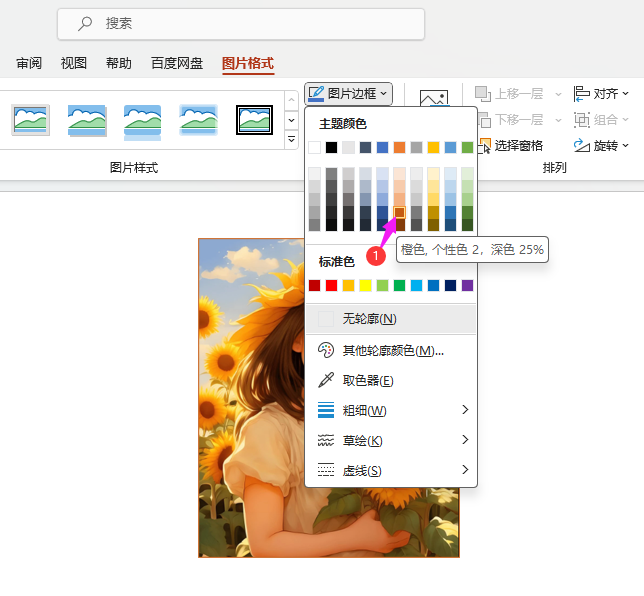Click 下移一层 send backward button

512,120
